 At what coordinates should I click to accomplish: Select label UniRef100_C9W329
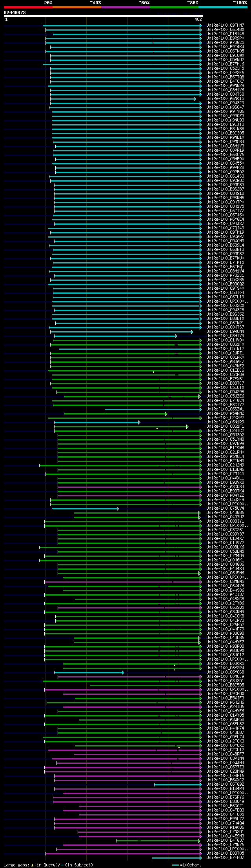[225, 103]
